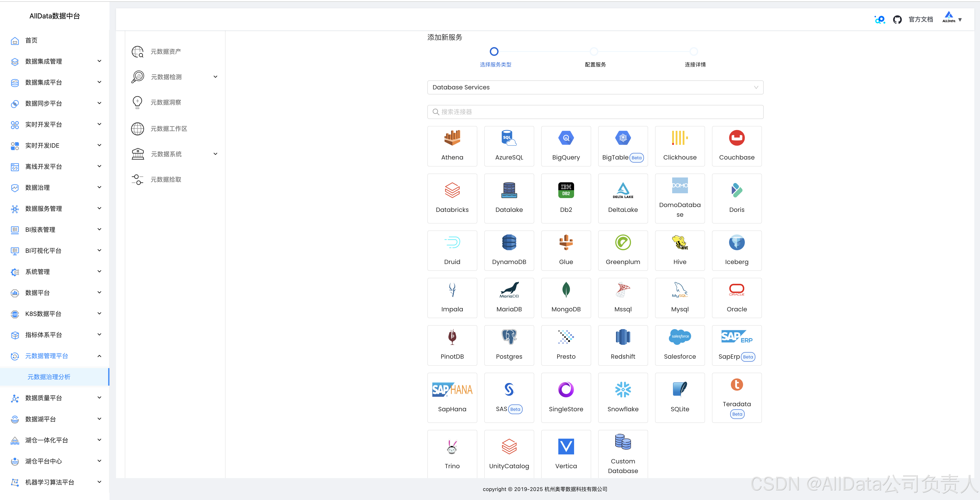
Task: Expand the 机器学习算法平台 sidebar menu
Action: click(55, 482)
